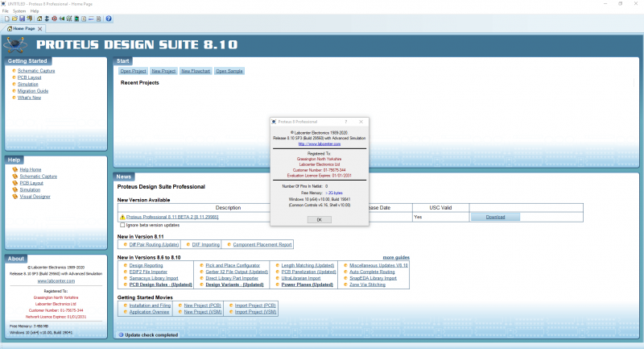The height and width of the screenshot is (349, 644).
Task: Open PCB Layout from the red toolbar icon
Action: (54, 19)
